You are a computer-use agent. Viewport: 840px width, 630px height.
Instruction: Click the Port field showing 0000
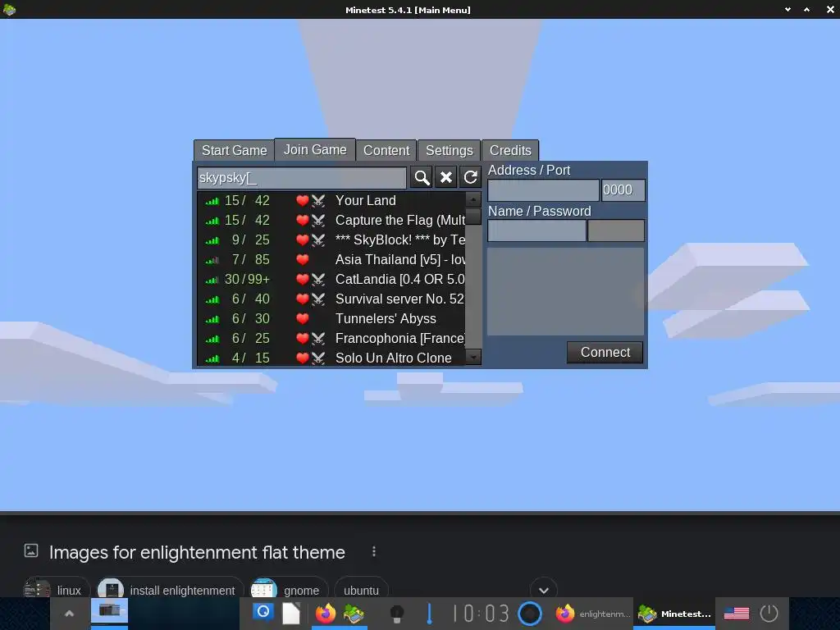tap(623, 190)
